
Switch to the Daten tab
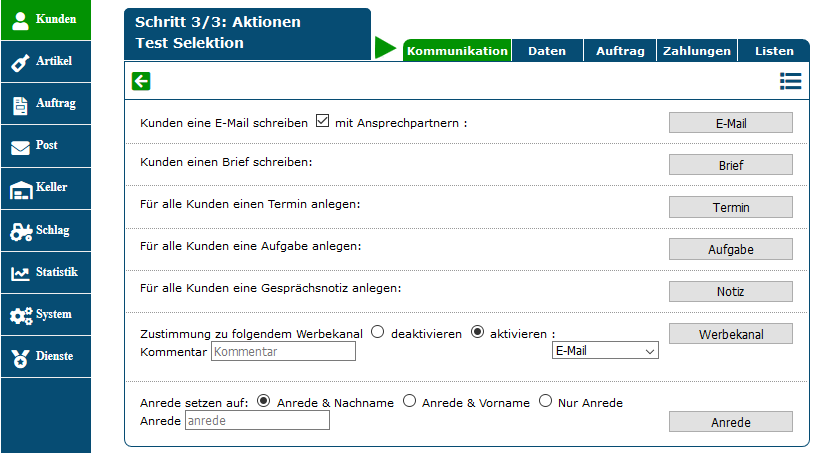coord(547,51)
